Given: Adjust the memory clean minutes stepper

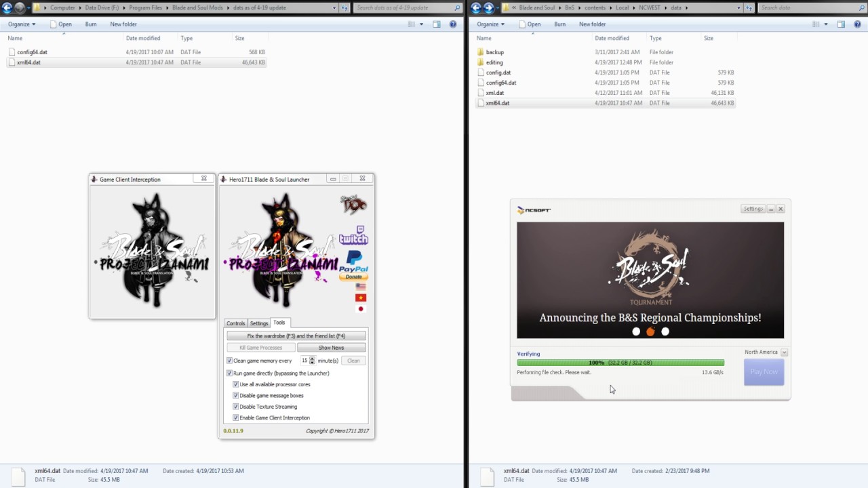Looking at the screenshot, I should [x=313, y=361].
